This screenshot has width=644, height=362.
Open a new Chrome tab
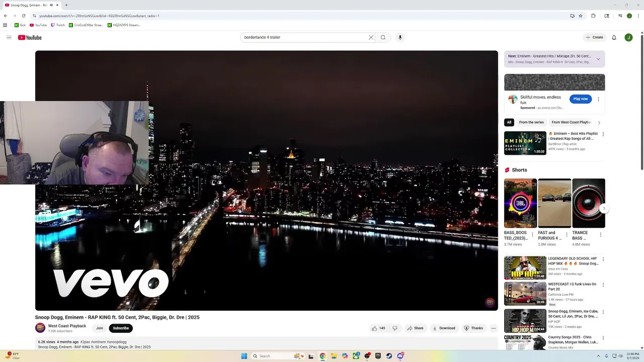tap(66, 5)
